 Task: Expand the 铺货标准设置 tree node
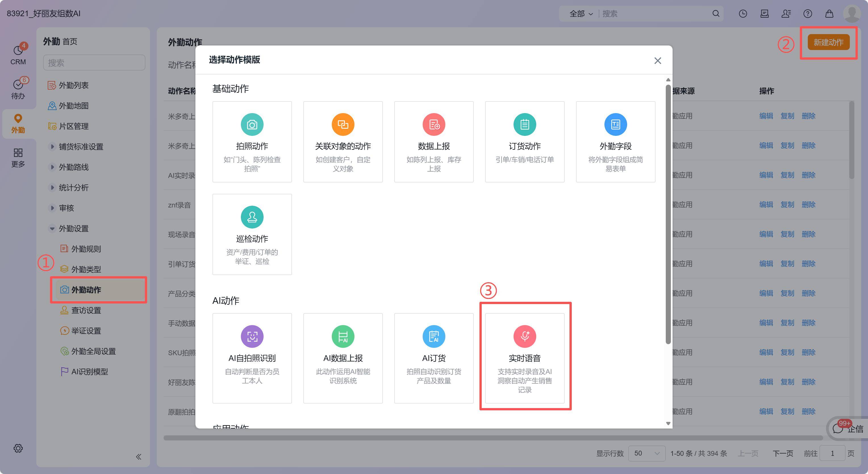(x=52, y=147)
